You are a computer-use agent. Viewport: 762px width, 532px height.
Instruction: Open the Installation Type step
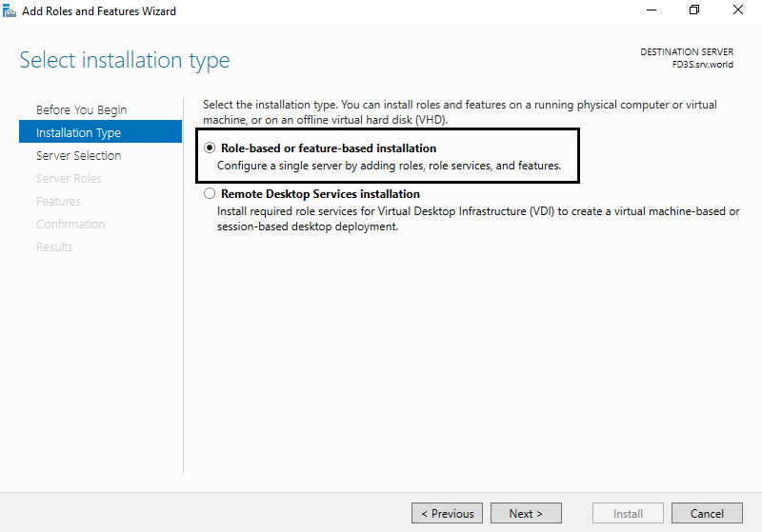[100, 131]
